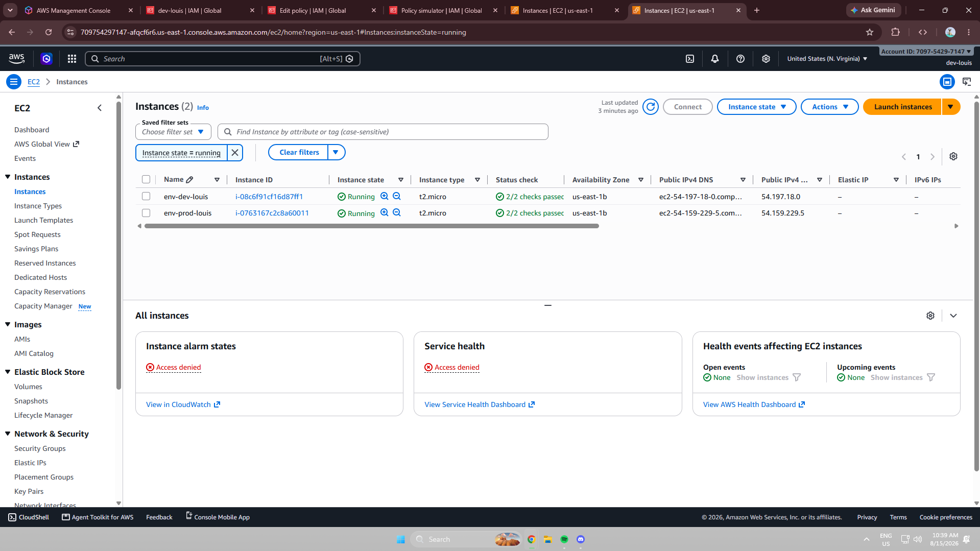Open the Launch instances split arrow
The height and width of the screenshot is (551, 980).
950,107
